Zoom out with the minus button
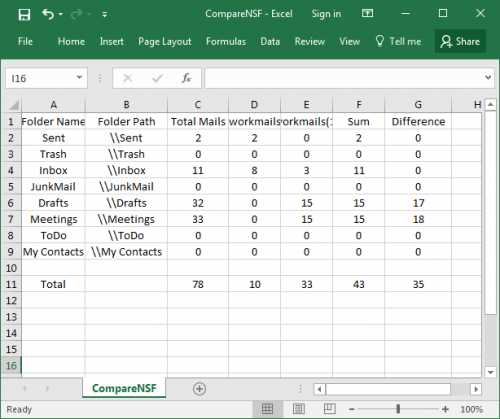500x419 pixels. [x=352, y=409]
